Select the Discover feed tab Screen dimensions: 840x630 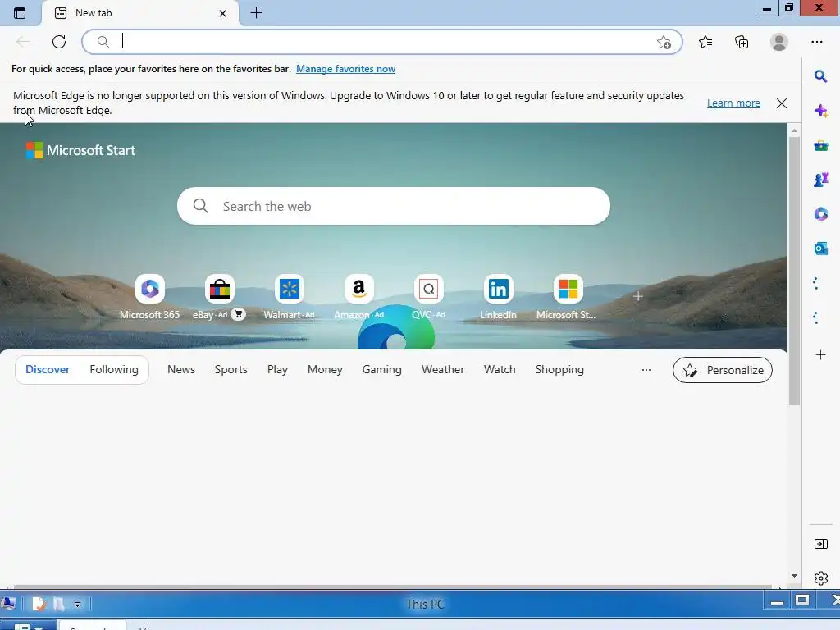48,370
